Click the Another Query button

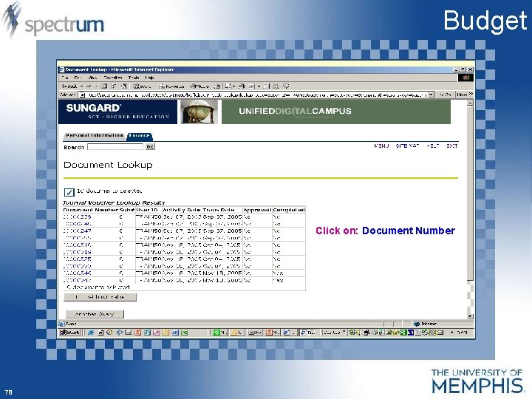(x=95, y=314)
